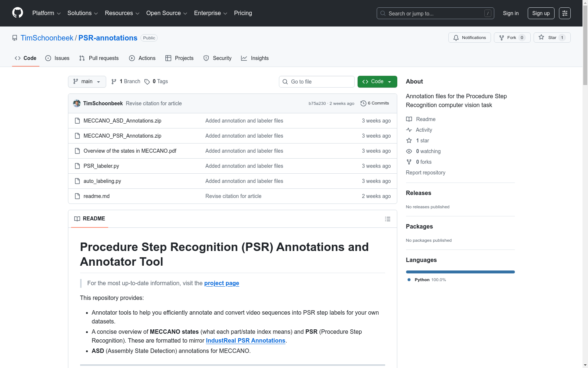The height and width of the screenshot is (368, 588).
Task: Click the branch icon beside 1 Branch
Action: (x=114, y=82)
